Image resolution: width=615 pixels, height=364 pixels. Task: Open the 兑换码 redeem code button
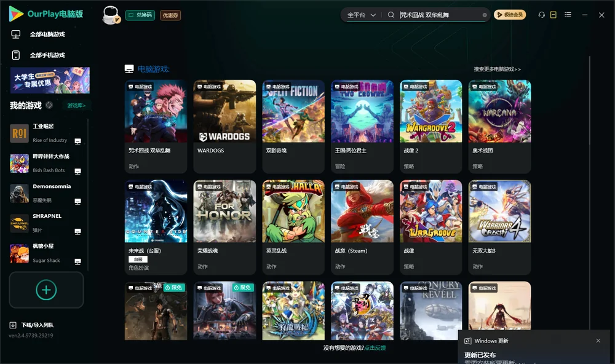click(x=140, y=15)
